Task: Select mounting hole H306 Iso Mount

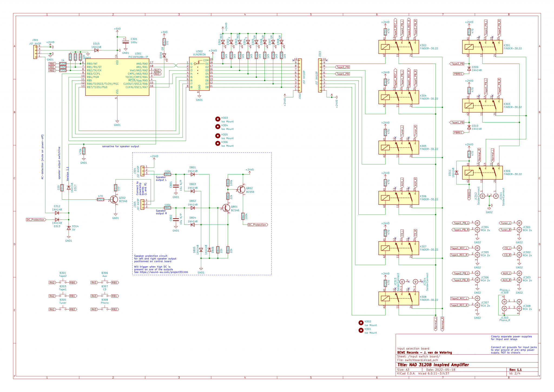Action: point(218,143)
